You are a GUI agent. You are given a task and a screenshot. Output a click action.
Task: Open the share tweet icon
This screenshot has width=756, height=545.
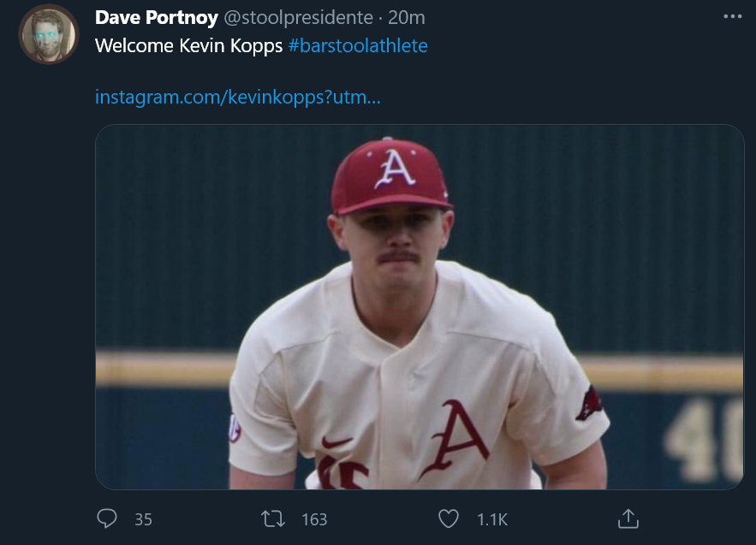tap(628, 518)
